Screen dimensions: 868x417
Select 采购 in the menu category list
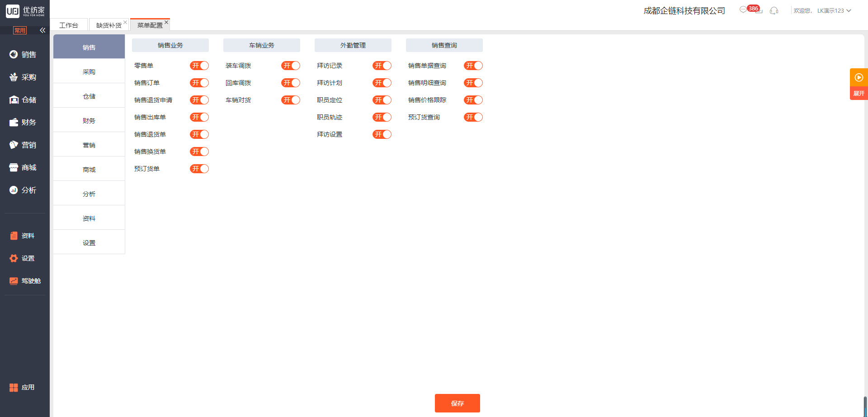tap(89, 72)
